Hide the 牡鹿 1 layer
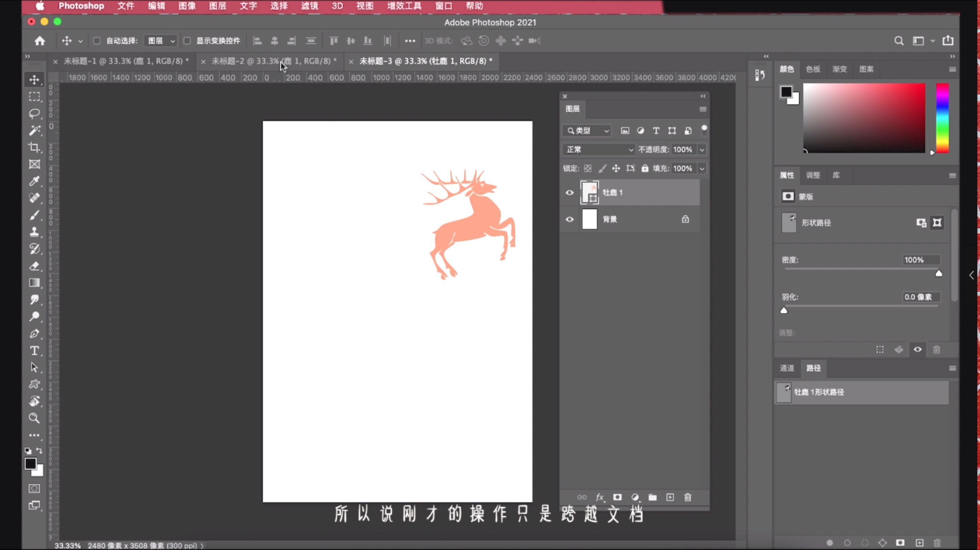Image resolution: width=980 pixels, height=550 pixels. [570, 193]
